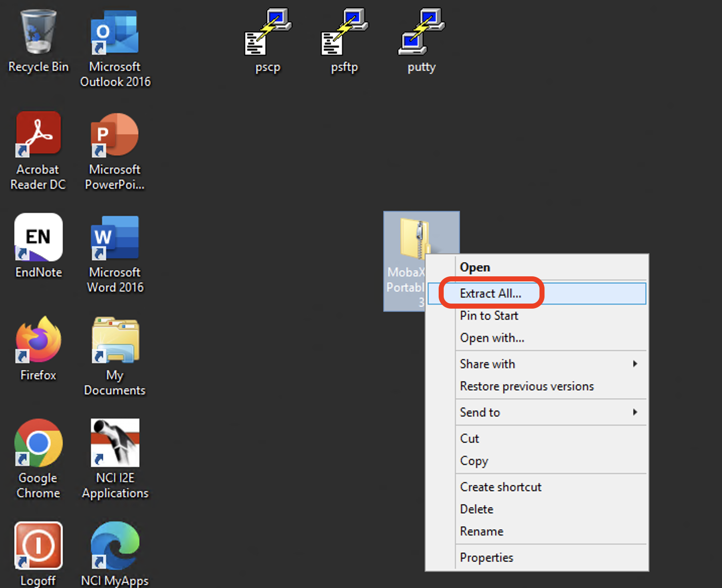The height and width of the screenshot is (588, 722).
Task: Select the Recycle Bin desktop icon
Action: click(38, 33)
